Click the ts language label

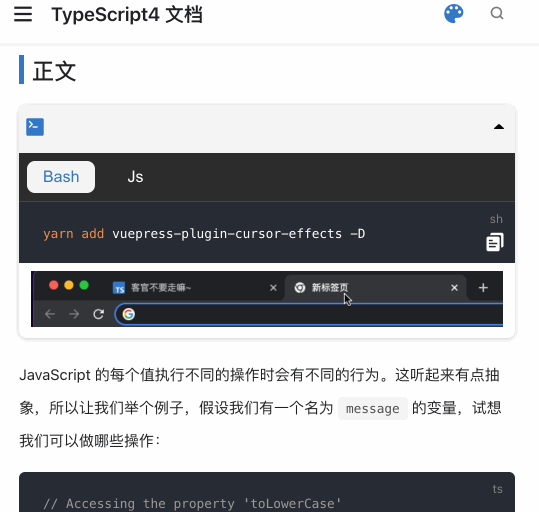click(497, 489)
